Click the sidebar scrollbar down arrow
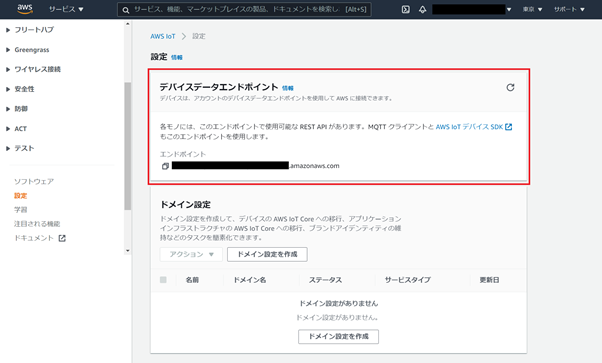Screen dimensions: 602x363 coord(127,251)
